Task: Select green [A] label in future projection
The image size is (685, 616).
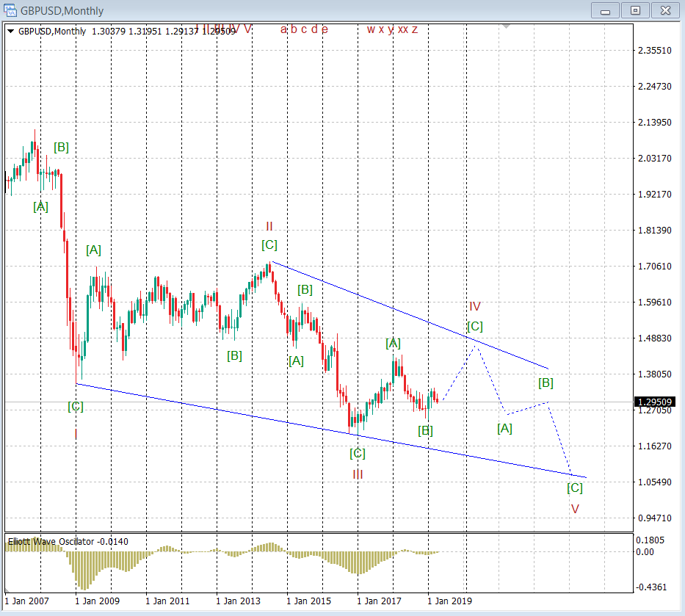Action: coord(504,429)
